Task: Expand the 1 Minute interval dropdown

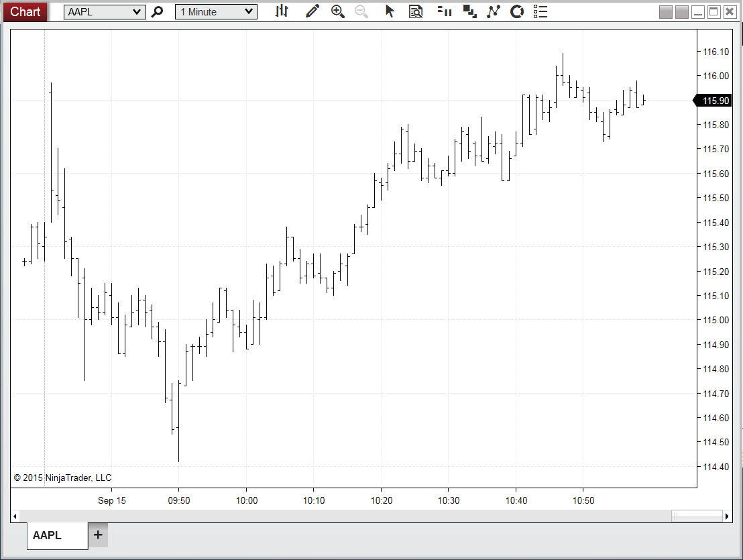Action: 216,12
